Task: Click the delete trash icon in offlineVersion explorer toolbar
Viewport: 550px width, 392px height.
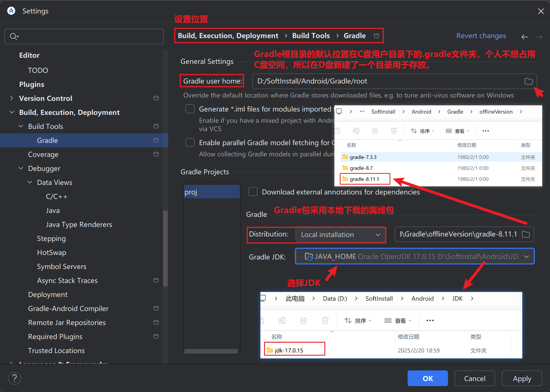Action: pos(394,131)
